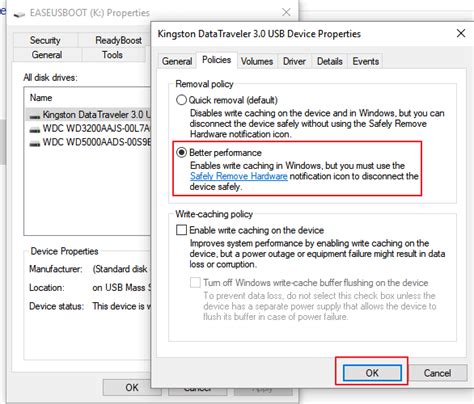
Task: Select Kingston DataTraveler 3.0 drive row
Action: [x=88, y=115]
